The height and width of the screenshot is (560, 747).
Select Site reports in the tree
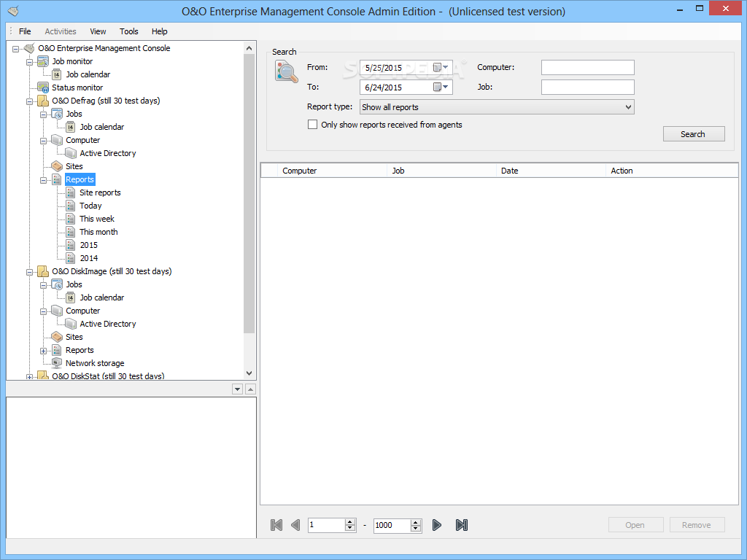click(x=100, y=192)
